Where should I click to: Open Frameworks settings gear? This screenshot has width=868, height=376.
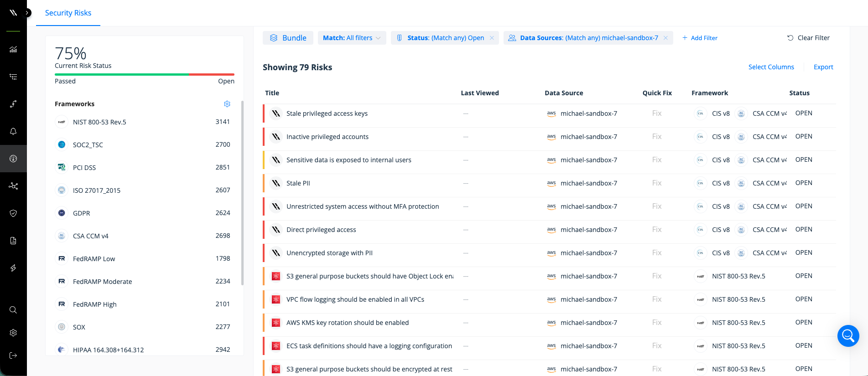pos(227,104)
